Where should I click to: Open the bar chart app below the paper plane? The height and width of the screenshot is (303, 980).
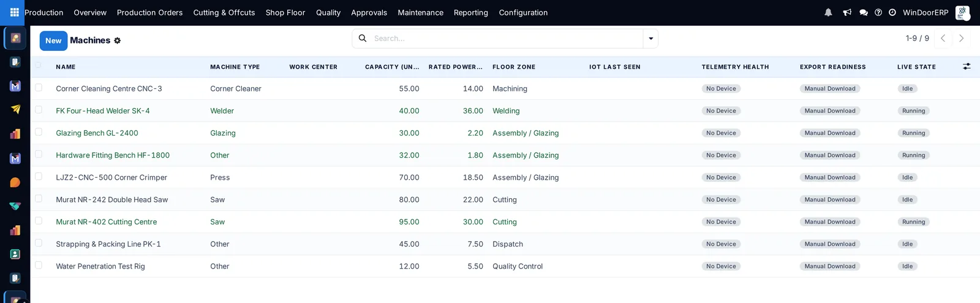click(15, 134)
